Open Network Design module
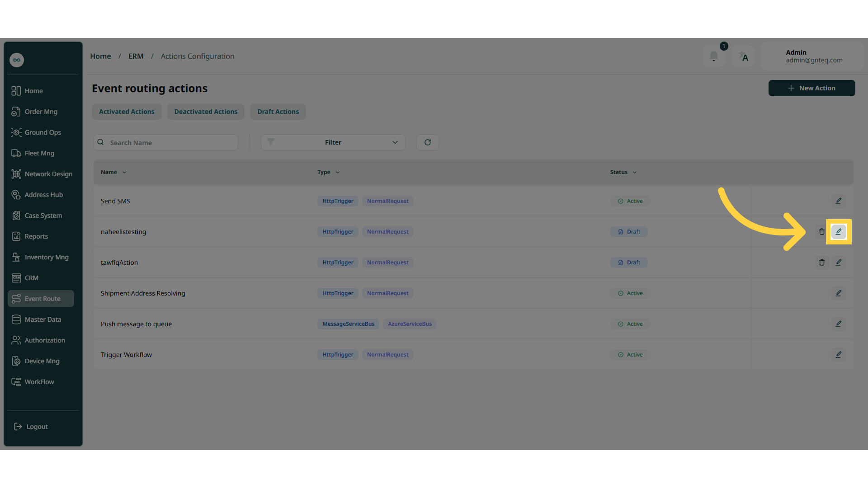868x488 pixels. [41, 174]
